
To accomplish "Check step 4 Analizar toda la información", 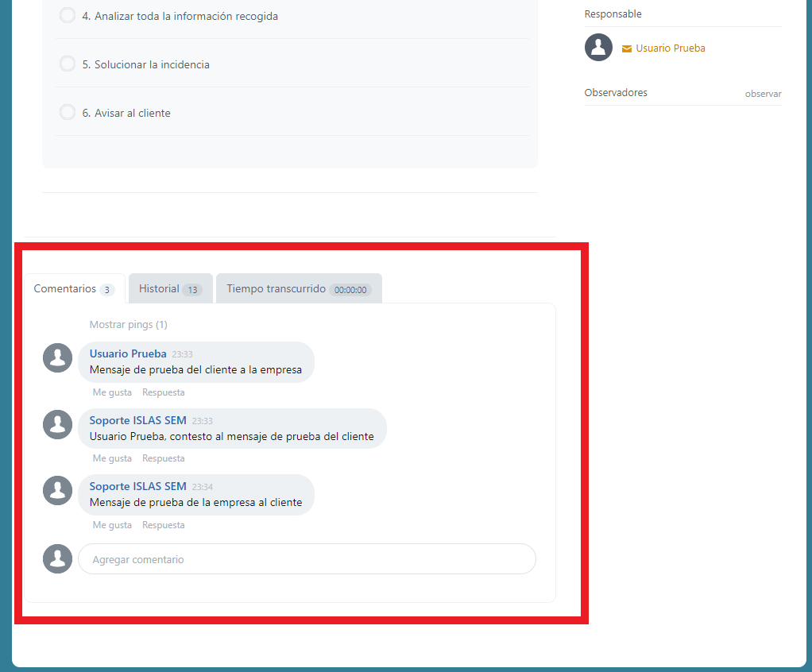I will pyautogui.click(x=68, y=16).
